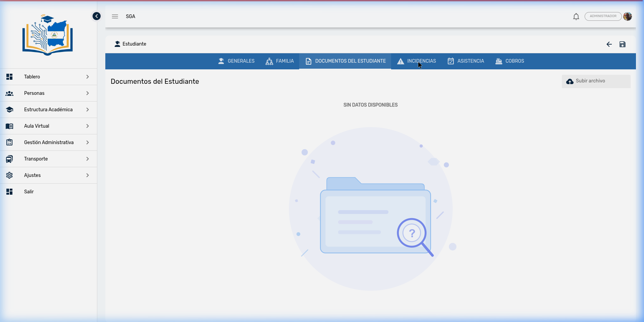Click the notification bell icon
The image size is (644, 322).
(x=576, y=16)
